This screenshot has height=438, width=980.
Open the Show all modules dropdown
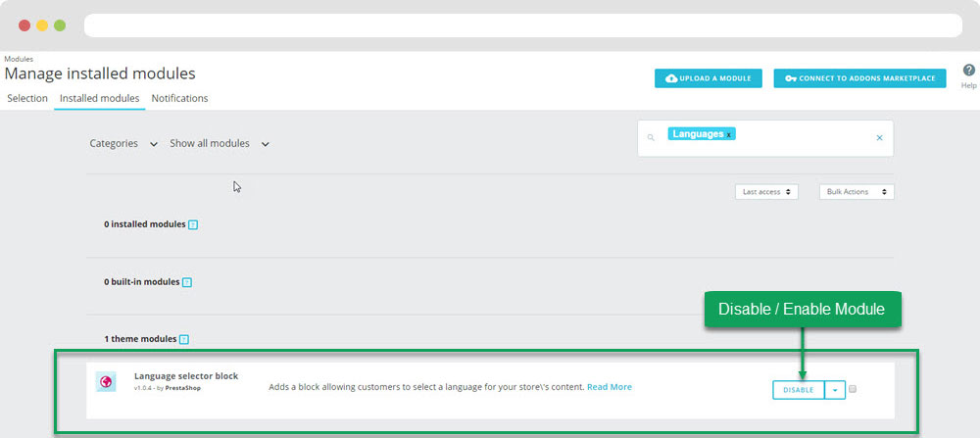click(220, 143)
